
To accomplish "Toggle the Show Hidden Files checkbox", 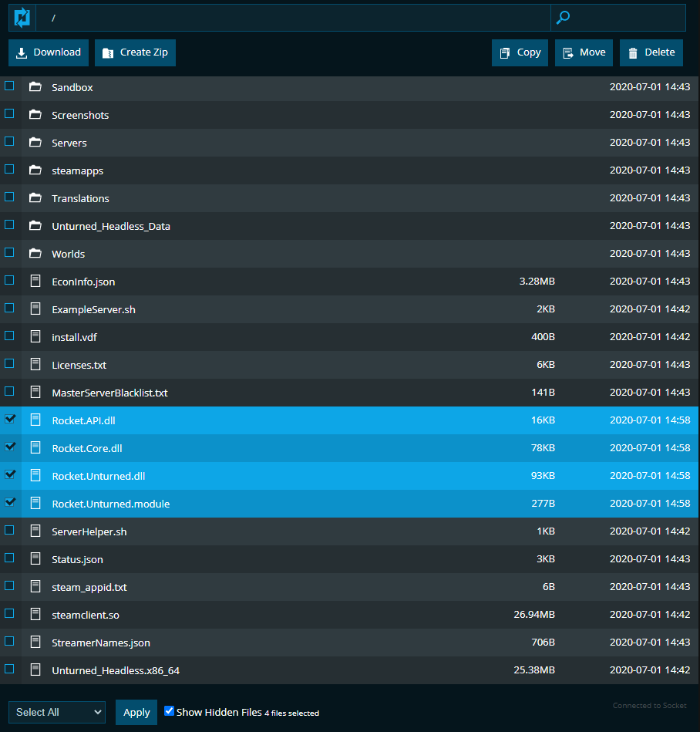I will click(170, 711).
